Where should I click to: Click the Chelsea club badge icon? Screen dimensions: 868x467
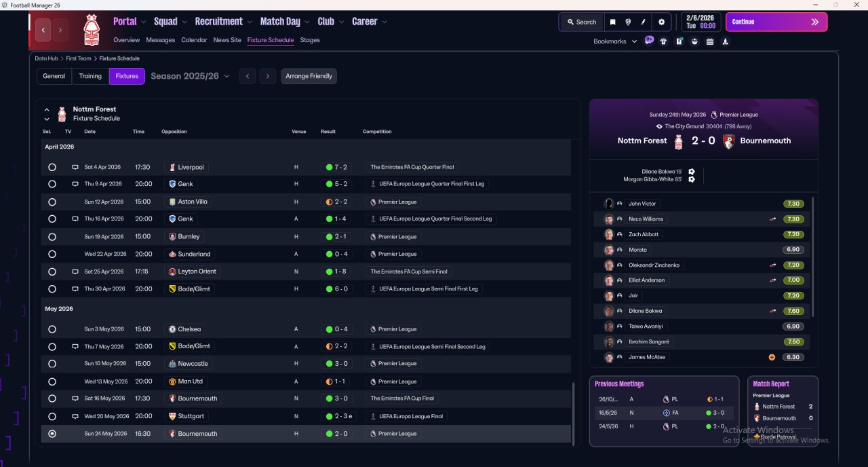[x=172, y=329]
